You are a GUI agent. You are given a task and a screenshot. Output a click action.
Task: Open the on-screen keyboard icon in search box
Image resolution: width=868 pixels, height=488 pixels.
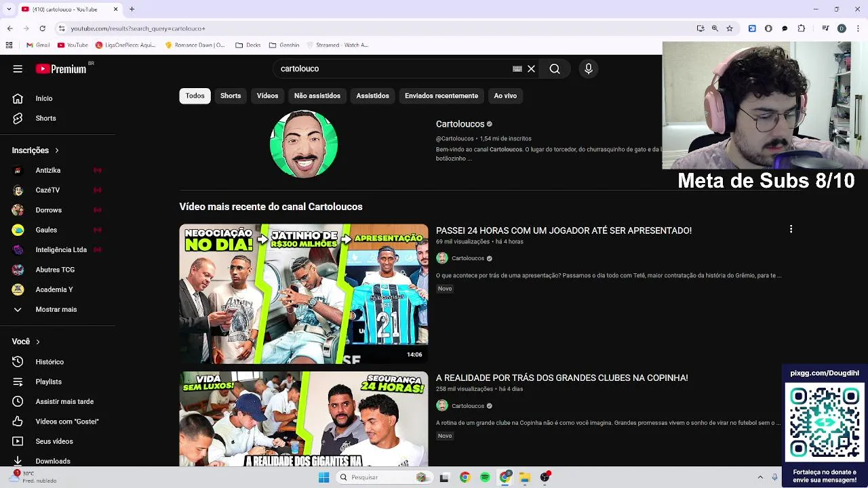point(517,68)
